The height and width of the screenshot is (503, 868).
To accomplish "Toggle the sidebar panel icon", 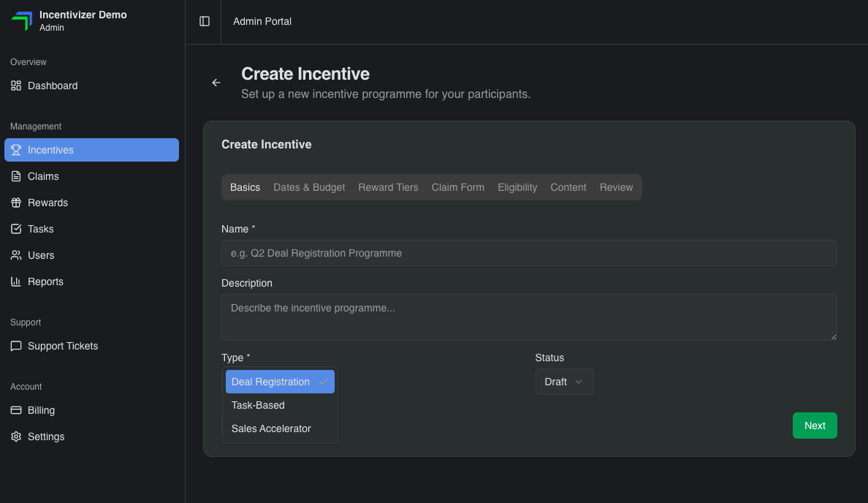I will (205, 21).
